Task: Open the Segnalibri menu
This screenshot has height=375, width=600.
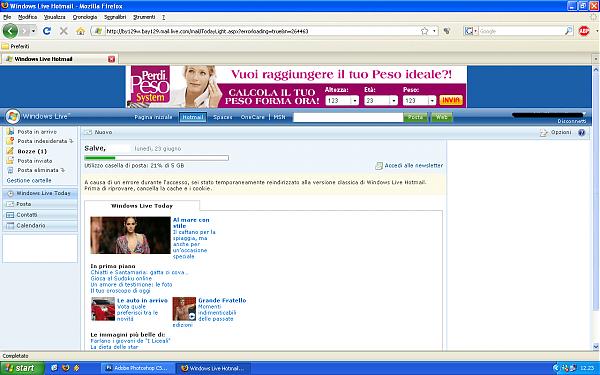Action: coord(115,17)
